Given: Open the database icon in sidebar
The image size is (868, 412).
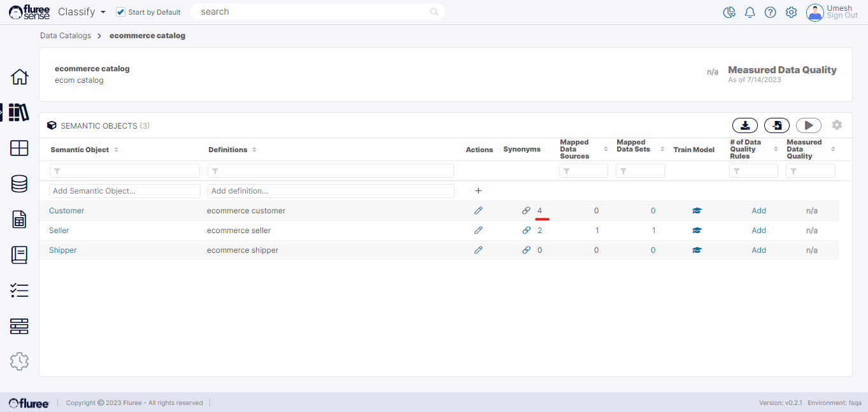Looking at the screenshot, I should click(x=20, y=184).
